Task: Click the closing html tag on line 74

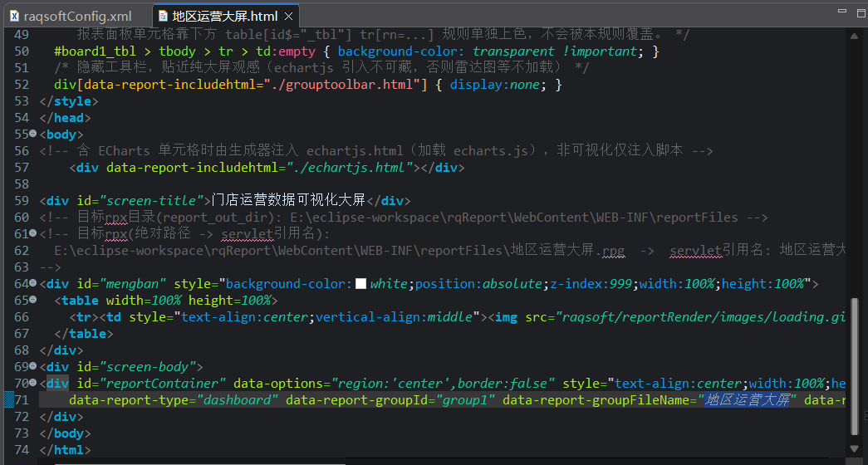Action: (66, 450)
